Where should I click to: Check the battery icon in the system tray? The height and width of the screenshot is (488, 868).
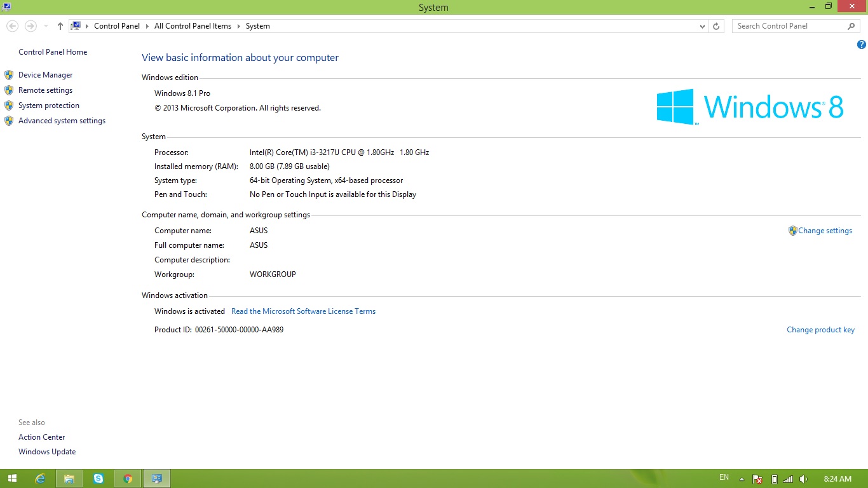[x=775, y=479]
